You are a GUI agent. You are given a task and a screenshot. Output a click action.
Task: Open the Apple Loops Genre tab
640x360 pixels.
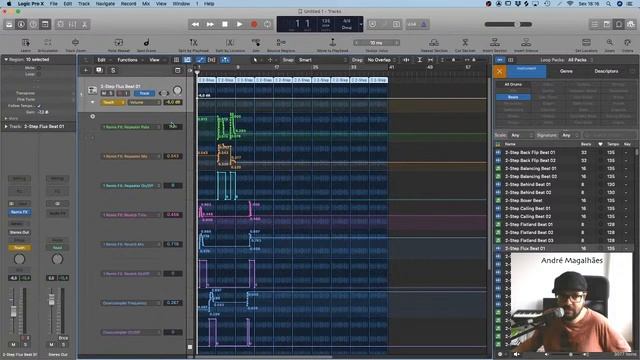click(x=566, y=71)
